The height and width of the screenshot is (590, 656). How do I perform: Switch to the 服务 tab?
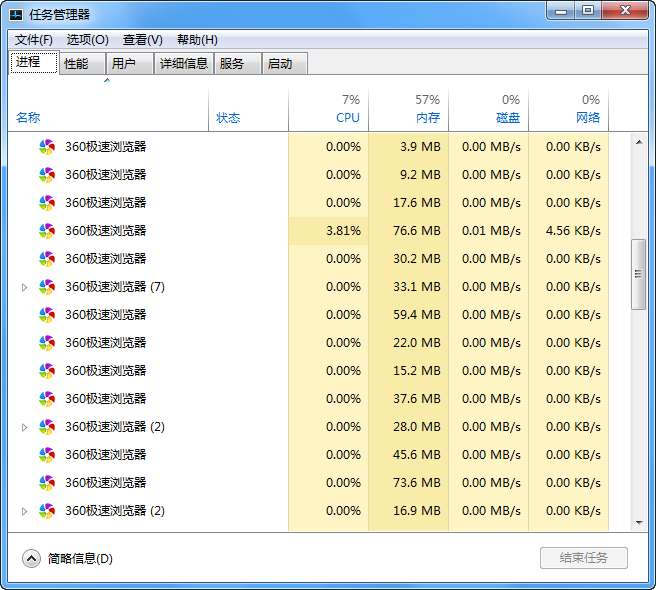coord(237,64)
